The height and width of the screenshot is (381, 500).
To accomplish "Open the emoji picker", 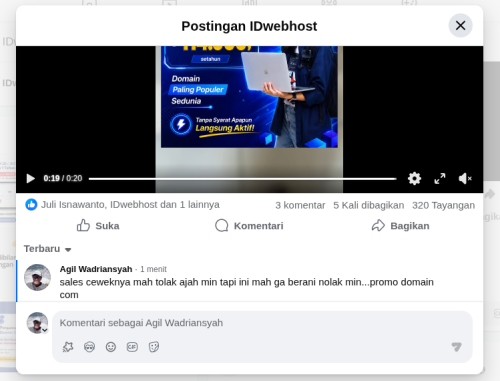I will tap(111, 347).
